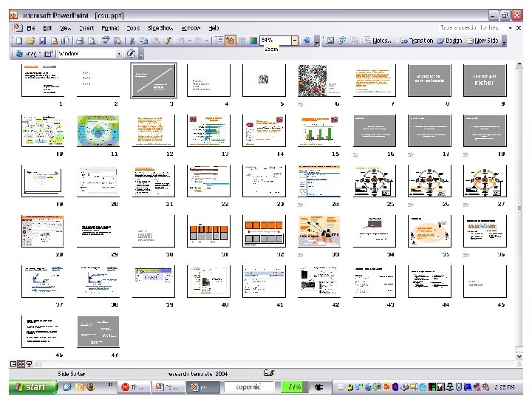This screenshot has height=399, width=532.
Task: Click the Open folder icon
Action: pos(31,41)
